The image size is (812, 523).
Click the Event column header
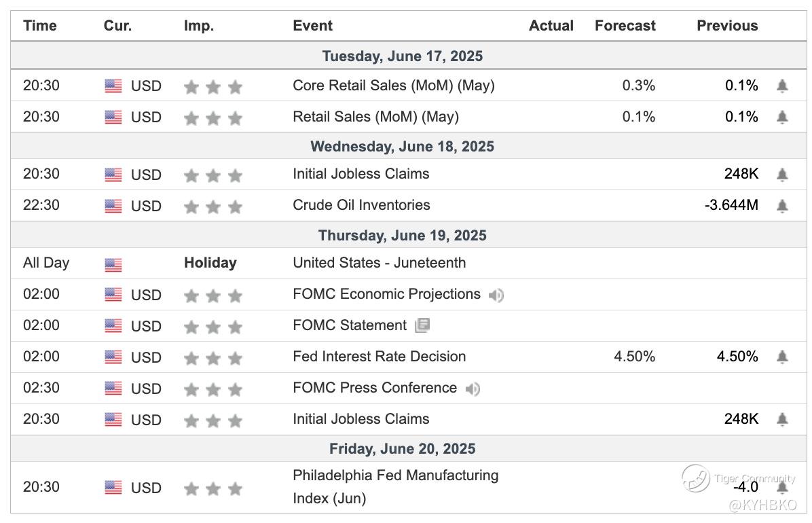click(312, 26)
